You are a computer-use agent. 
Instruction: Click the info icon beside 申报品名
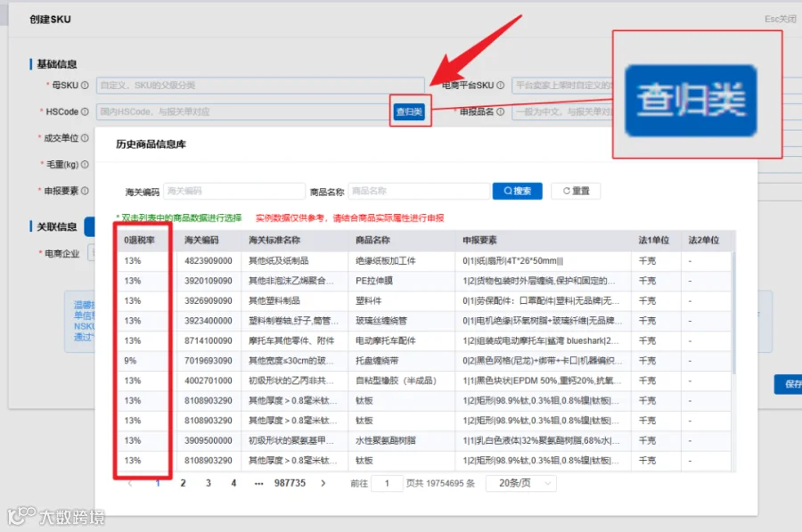pos(500,111)
